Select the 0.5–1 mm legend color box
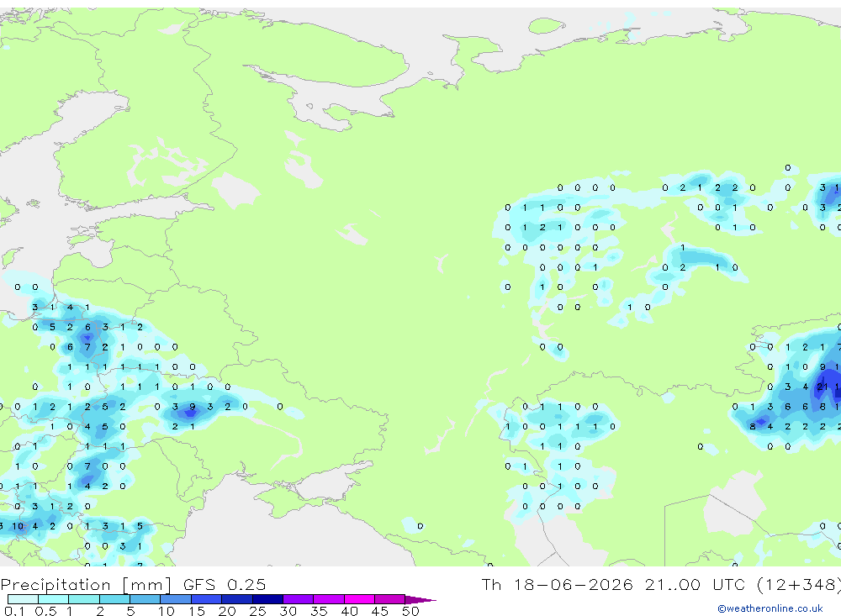 pyautogui.click(x=54, y=599)
